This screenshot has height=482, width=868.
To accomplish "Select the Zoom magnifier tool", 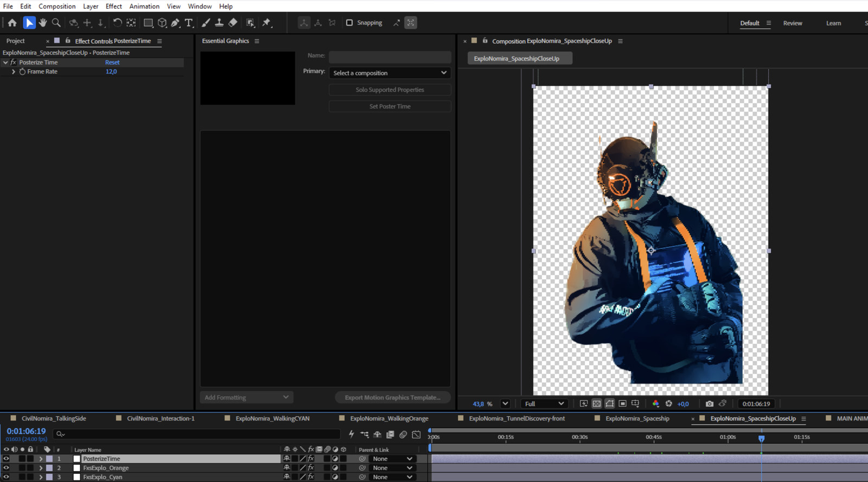I will tap(56, 23).
